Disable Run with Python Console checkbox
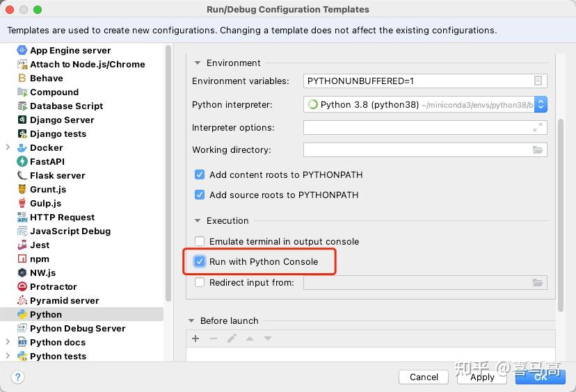 click(x=200, y=261)
